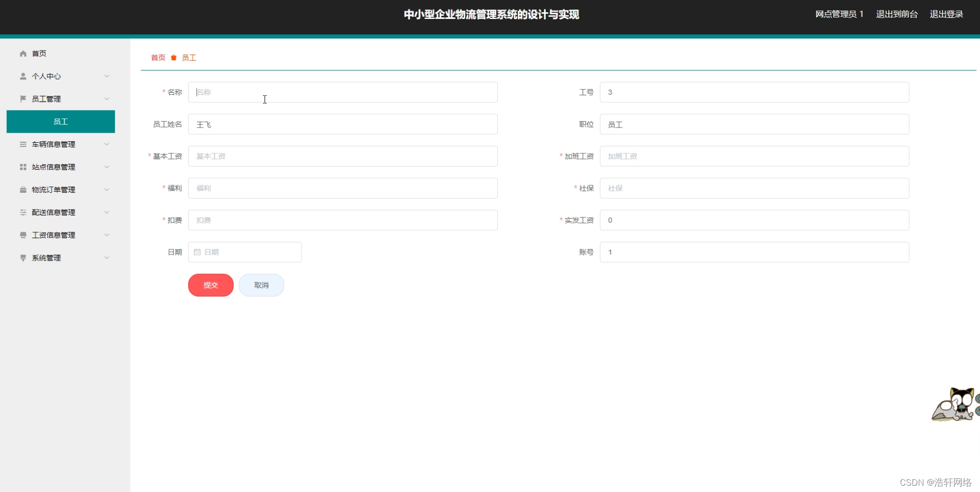
Task: Click the 物流订单管理 sidebar icon
Action: (23, 189)
